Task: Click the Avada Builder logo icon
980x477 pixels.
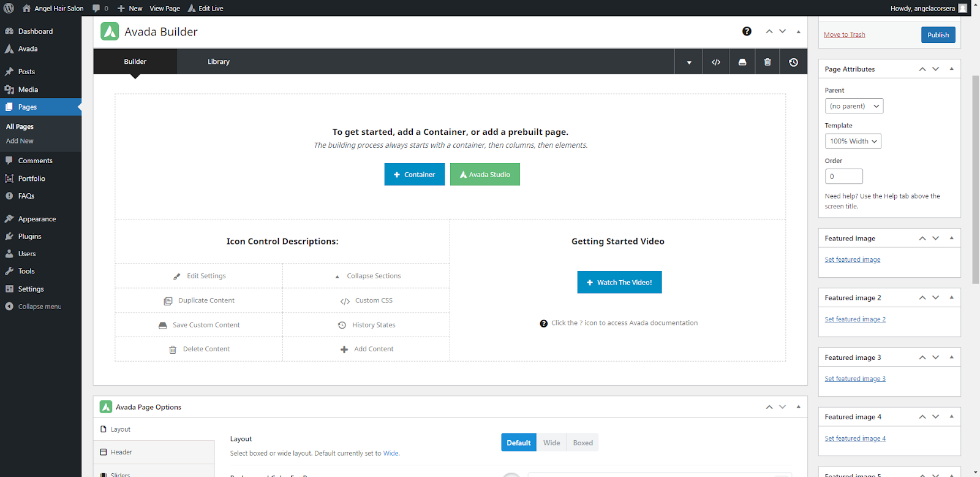Action: [110, 31]
